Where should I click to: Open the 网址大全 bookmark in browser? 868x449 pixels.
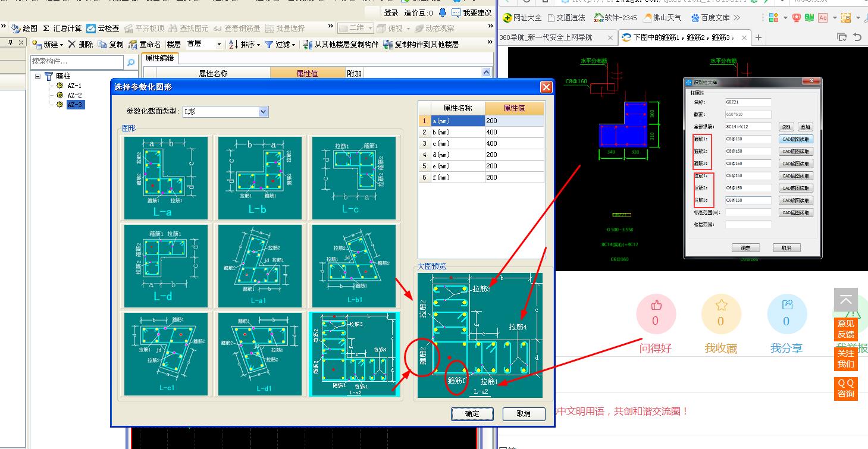(522, 17)
